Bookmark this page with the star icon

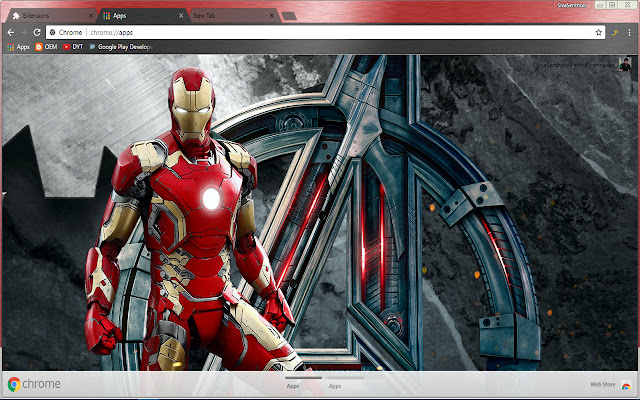click(598, 33)
